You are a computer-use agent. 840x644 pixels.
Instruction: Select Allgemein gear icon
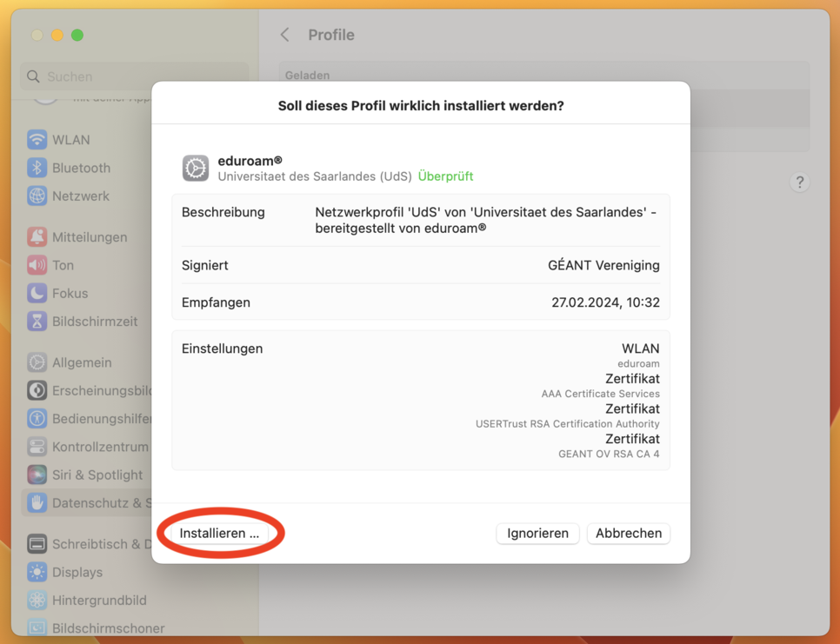click(x=37, y=362)
